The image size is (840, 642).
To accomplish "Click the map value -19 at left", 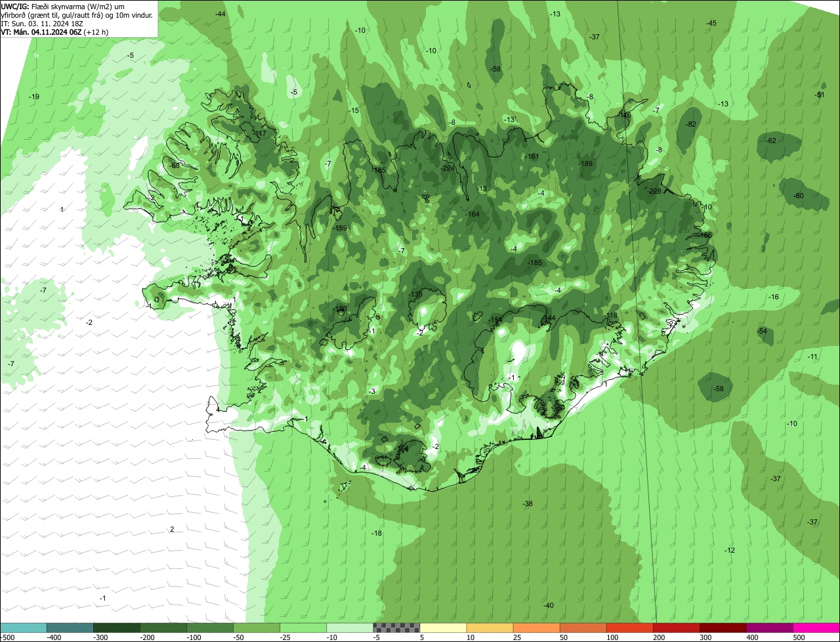I will point(34,96).
